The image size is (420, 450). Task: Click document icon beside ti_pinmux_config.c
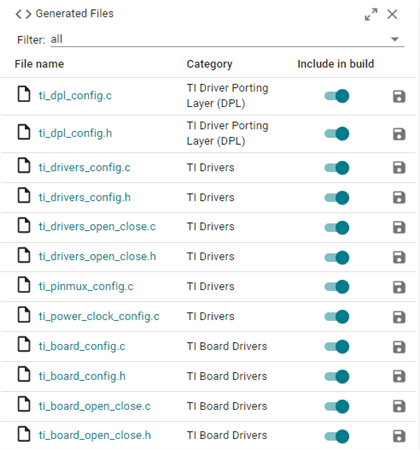(24, 285)
